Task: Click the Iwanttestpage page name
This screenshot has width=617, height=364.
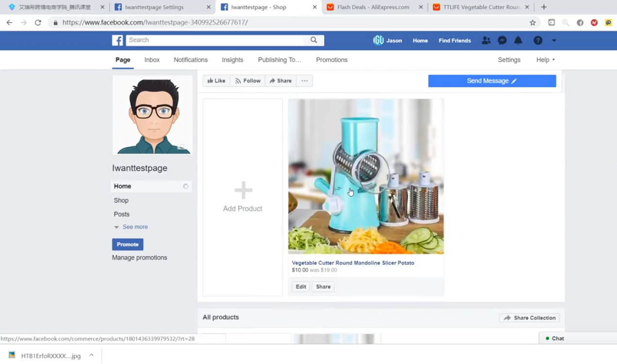Action: pyautogui.click(x=140, y=168)
